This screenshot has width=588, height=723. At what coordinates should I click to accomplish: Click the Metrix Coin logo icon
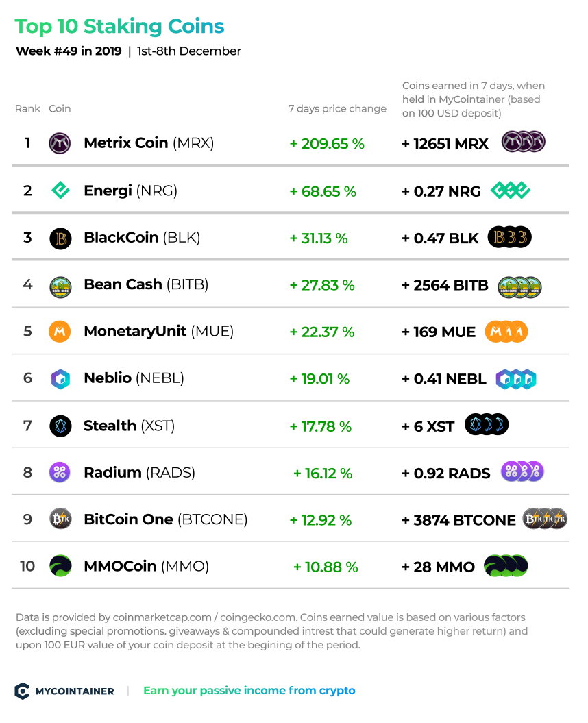(x=60, y=143)
